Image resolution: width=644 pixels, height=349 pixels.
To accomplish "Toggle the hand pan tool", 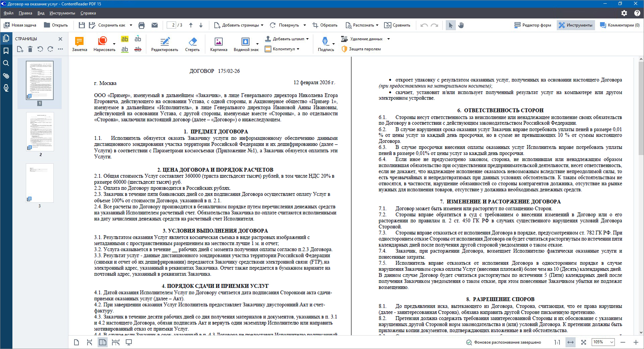I will tap(461, 25).
